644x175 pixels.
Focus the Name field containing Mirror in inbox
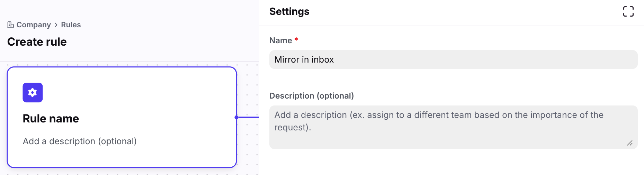pyautogui.click(x=453, y=59)
